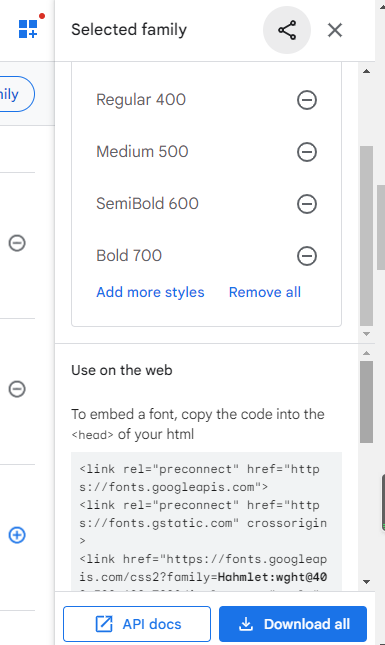The height and width of the screenshot is (645, 385).
Task: Close the Selected family panel
Action: tap(335, 30)
